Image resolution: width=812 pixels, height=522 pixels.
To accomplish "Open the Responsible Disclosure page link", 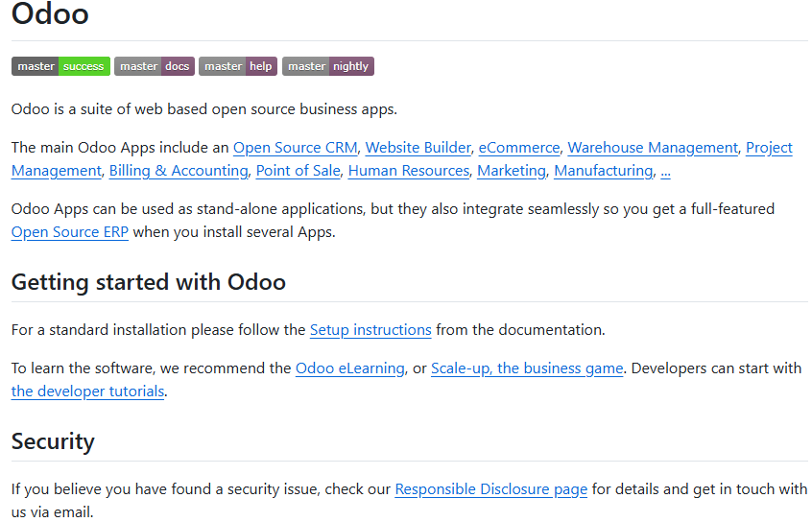I will (490, 489).
